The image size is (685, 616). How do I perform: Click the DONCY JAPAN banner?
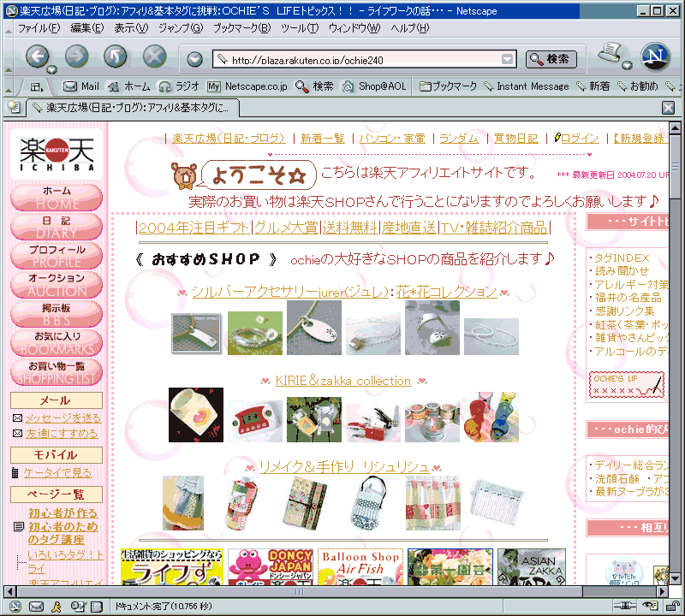point(271,566)
